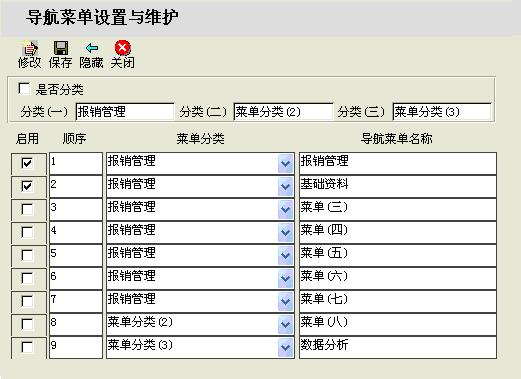Click the 隐藏 (hide) arrow icon

tap(92, 48)
